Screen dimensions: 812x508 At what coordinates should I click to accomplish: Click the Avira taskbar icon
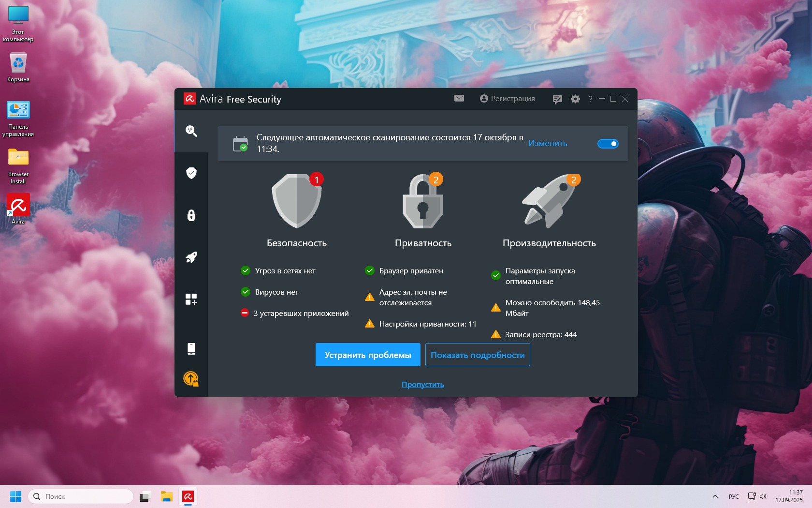coord(188,496)
